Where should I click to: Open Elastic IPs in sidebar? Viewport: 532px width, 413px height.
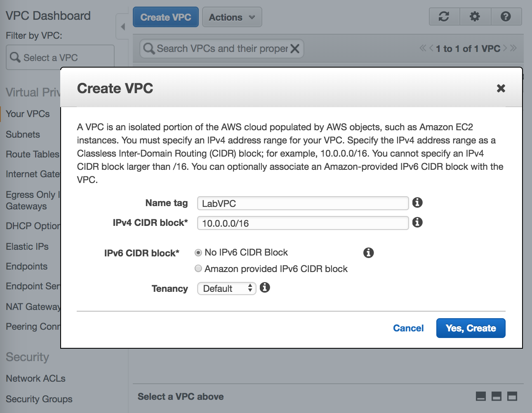[x=27, y=246]
